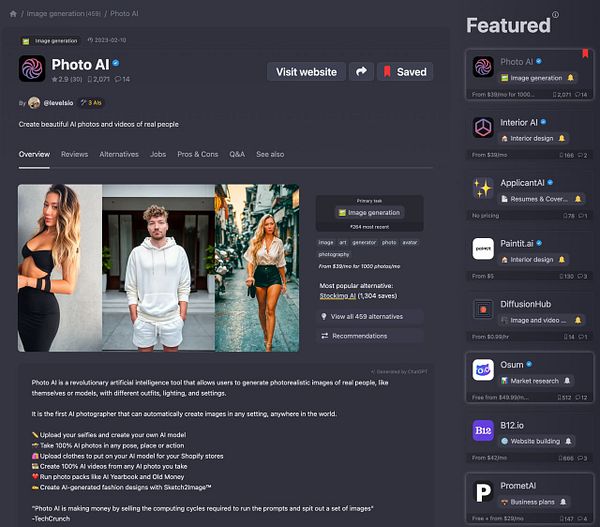Image resolution: width=600 pixels, height=527 pixels.
Task: Open the 2.9 star rating
Action: [67, 79]
